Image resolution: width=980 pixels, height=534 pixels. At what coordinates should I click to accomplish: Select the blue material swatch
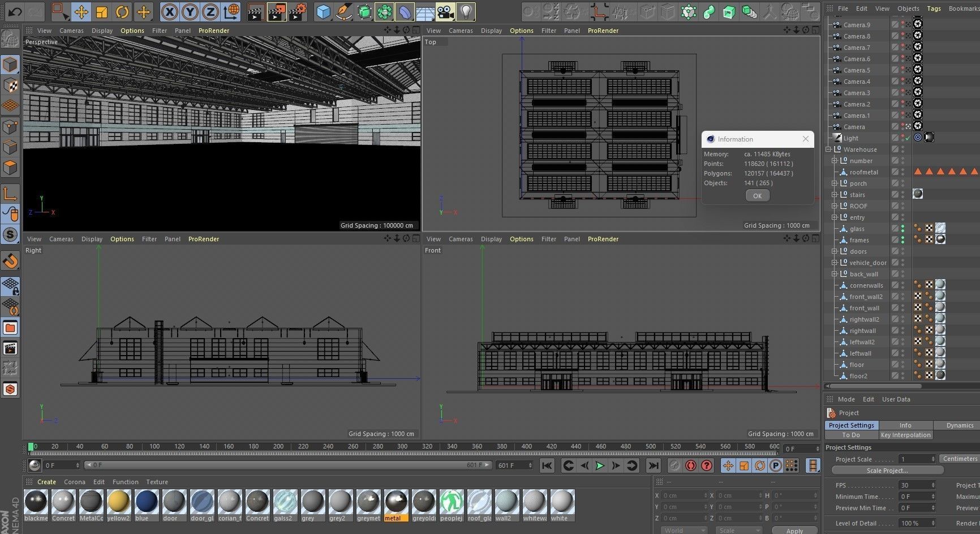pos(147,505)
